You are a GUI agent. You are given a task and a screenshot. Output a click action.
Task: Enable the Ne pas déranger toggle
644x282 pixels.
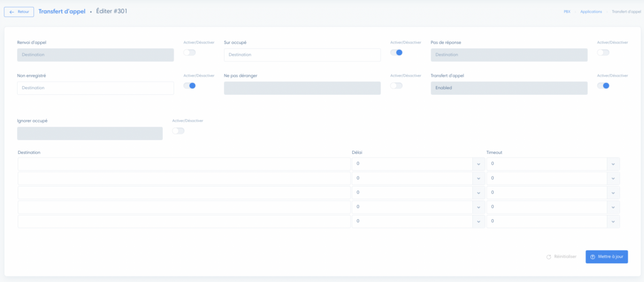[396, 85]
